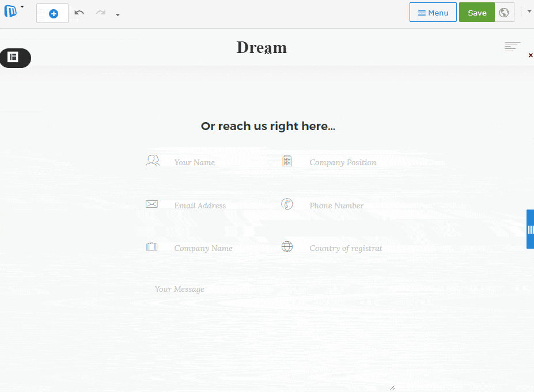Expand the history dropdown arrow beside Redo
This screenshot has height=392, width=534.
pyautogui.click(x=118, y=15)
